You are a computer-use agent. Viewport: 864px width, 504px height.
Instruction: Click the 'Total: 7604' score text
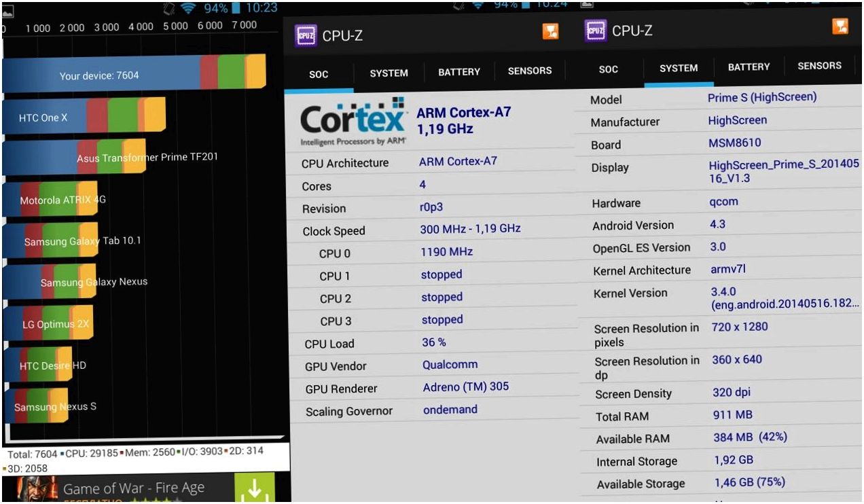(x=33, y=454)
